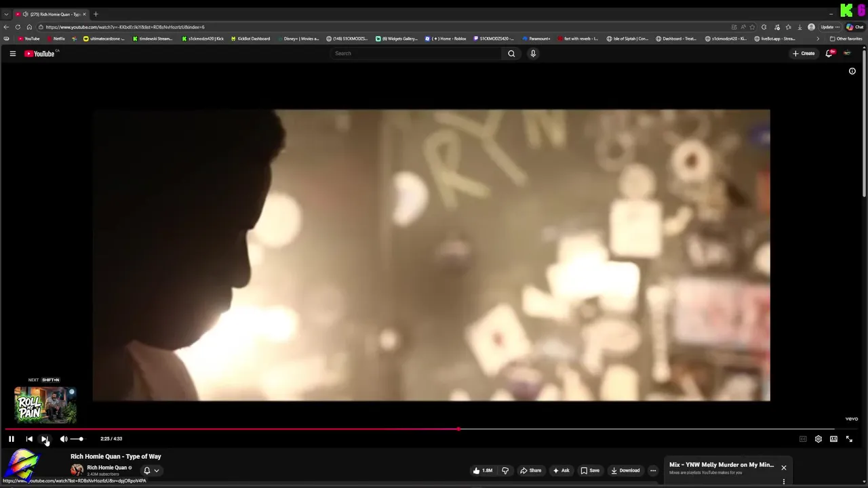The image size is (868, 488).
Task: Select the Rich Homie Quan browser tab
Action: pos(52,14)
